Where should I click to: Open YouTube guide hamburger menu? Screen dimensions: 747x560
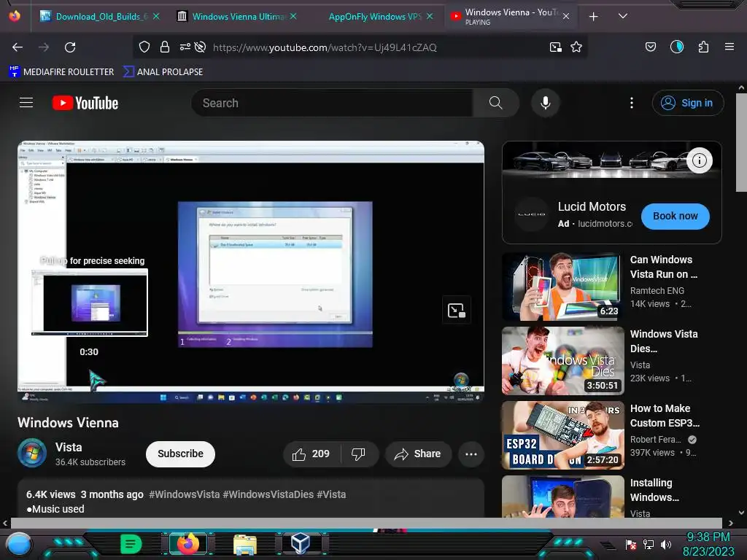pos(26,103)
